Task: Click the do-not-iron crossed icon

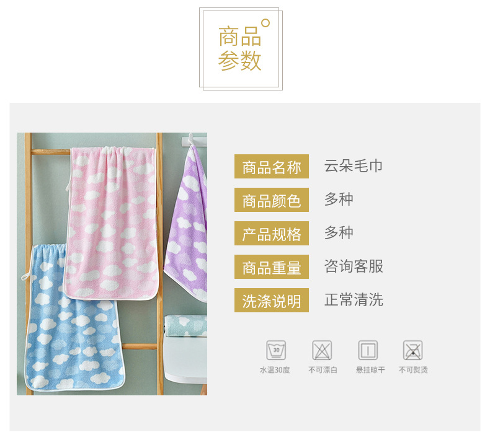Action: pyautogui.click(x=413, y=350)
